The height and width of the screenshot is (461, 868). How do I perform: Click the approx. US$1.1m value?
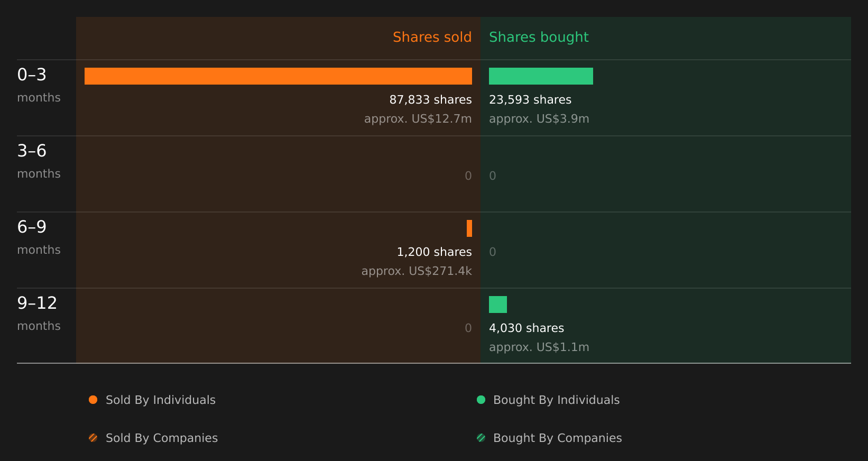click(539, 347)
